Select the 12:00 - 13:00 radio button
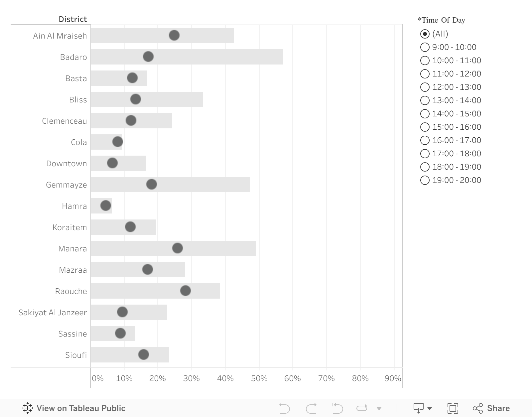Viewport: 532px width, 417px height. point(425,87)
